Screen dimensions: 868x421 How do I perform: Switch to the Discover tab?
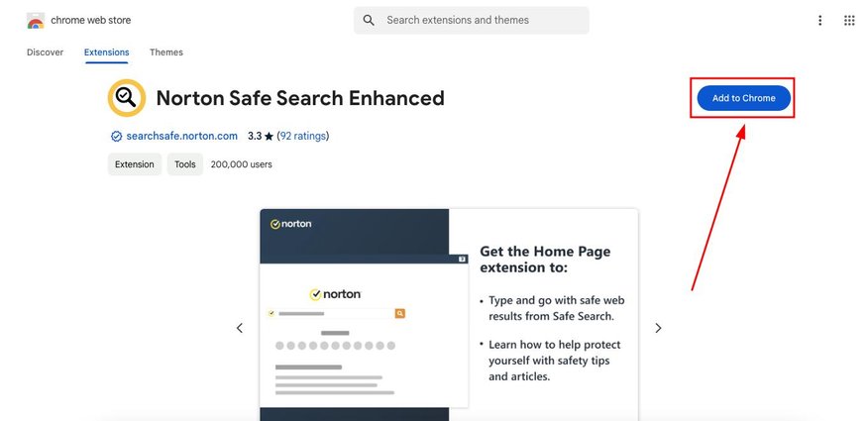click(45, 52)
